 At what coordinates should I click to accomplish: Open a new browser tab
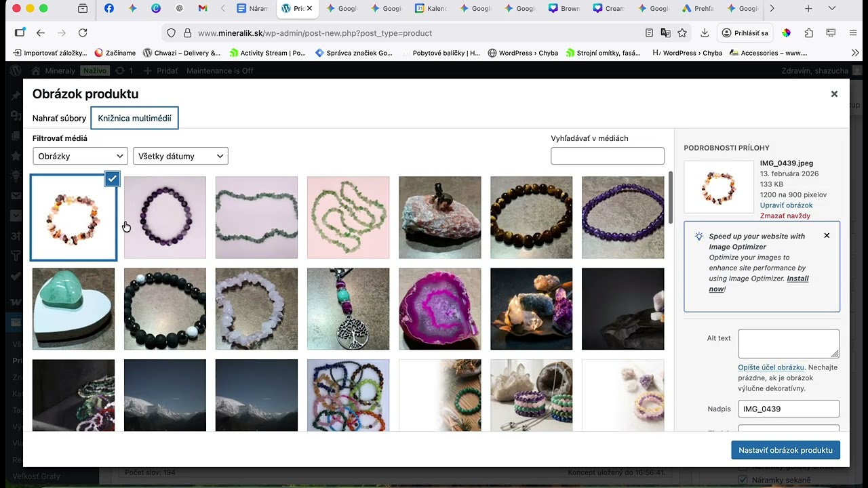[x=808, y=9]
